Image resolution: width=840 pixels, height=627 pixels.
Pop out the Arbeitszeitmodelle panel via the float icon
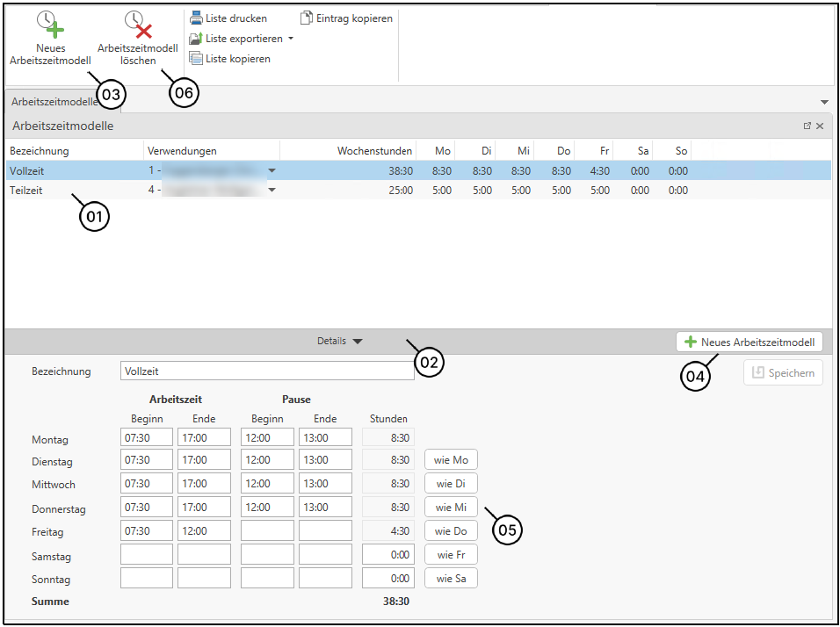point(807,126)
